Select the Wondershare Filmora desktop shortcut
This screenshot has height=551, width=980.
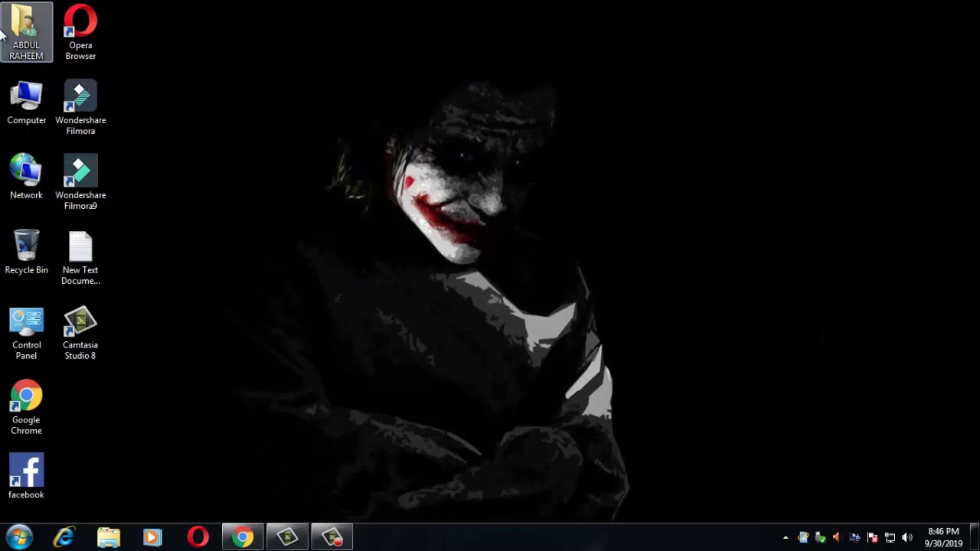click(x=80, y=107)
